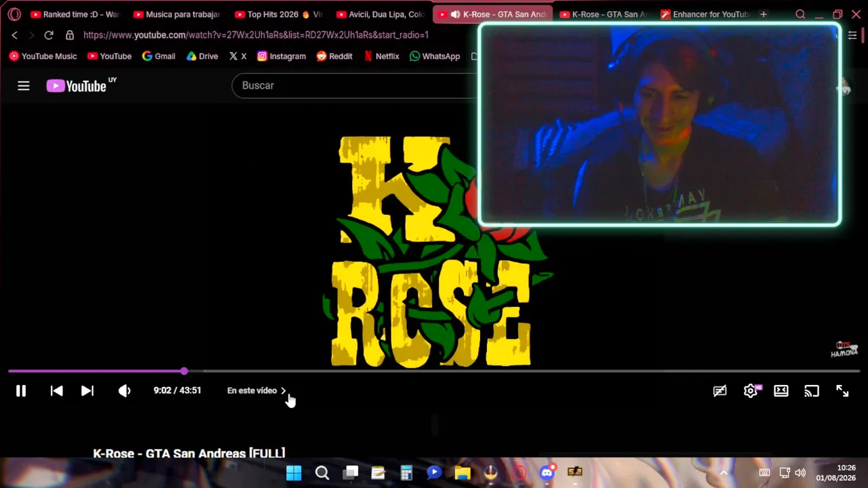The height and width of the screenshot is (488, 868).
Task: Click the K-Rose video title text
Action: 189,453
